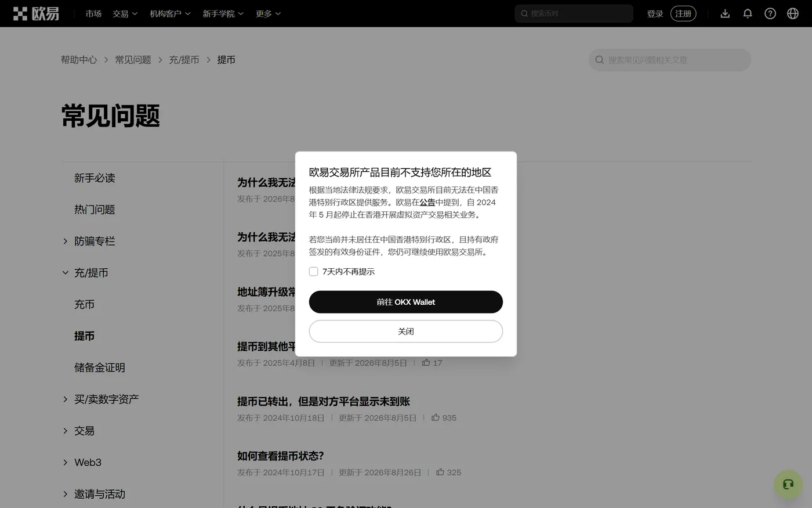Open article 提币已转出，但是对方平台显示未到账
Screen dimensions: 812x508
click(324, 401)
